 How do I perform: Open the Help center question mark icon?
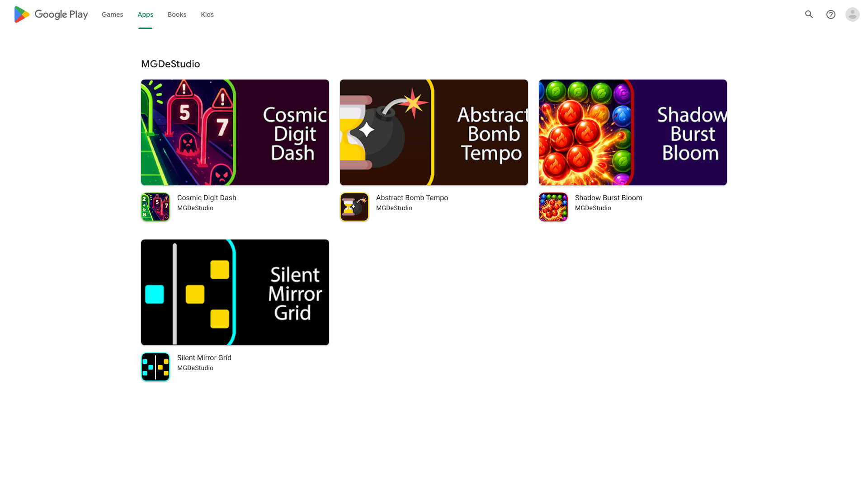tap(831, 14)
